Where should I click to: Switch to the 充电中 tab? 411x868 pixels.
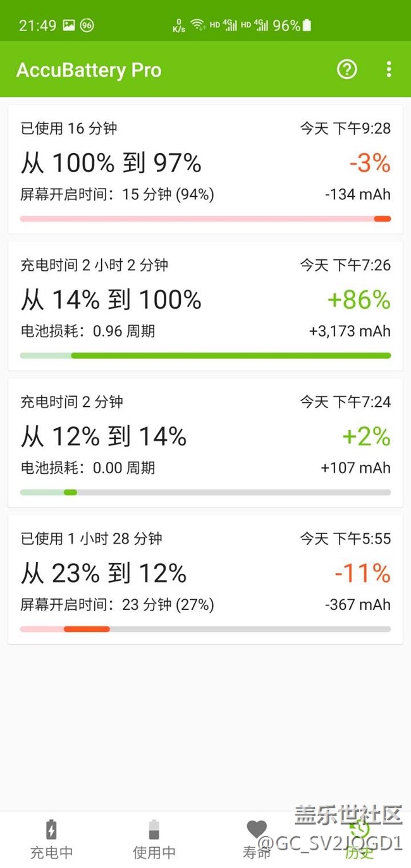tap(52, 838)
